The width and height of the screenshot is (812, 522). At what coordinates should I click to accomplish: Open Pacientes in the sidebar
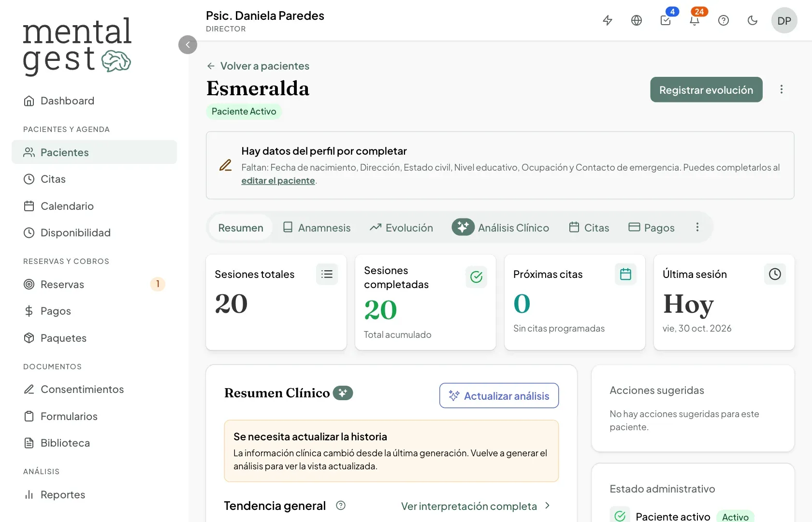(94, 152)
